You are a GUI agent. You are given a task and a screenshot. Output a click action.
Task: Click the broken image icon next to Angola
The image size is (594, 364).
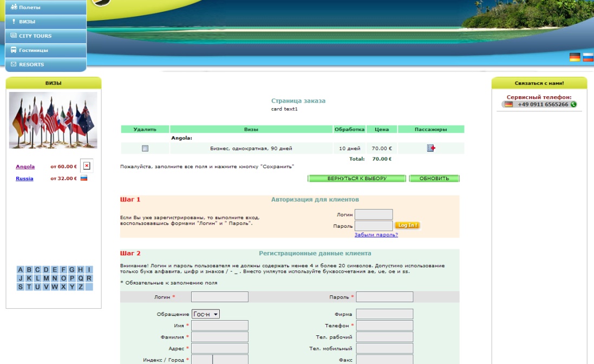(86, 166)
